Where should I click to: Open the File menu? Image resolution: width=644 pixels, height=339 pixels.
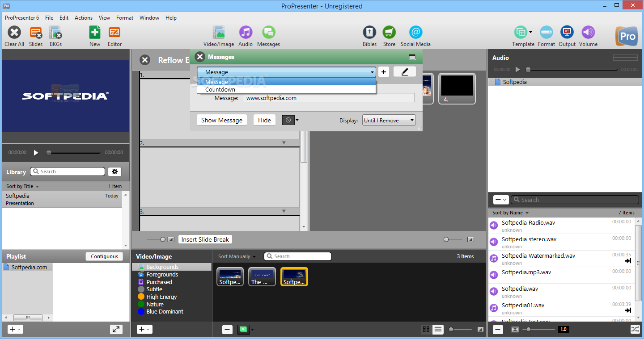tap(49, 18)
